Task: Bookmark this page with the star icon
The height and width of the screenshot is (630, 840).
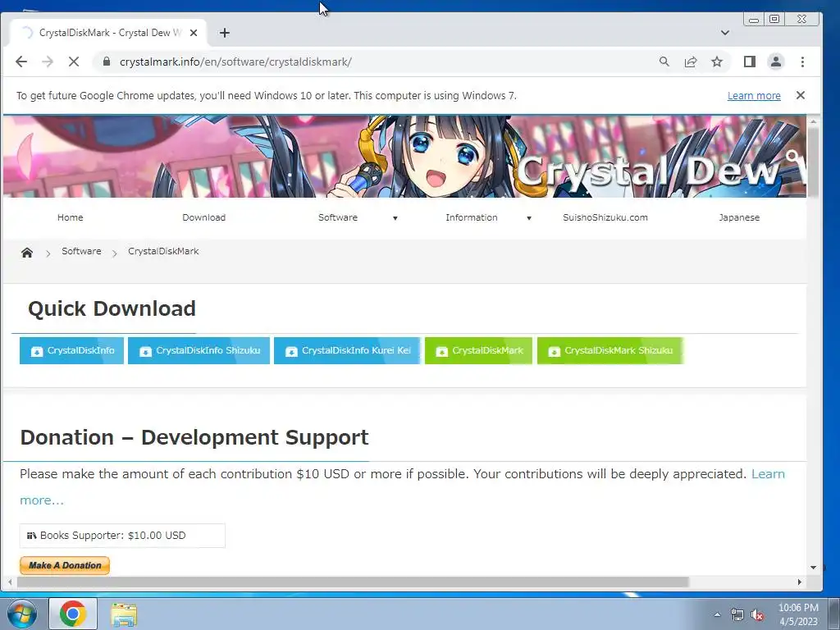Action: 717,62
